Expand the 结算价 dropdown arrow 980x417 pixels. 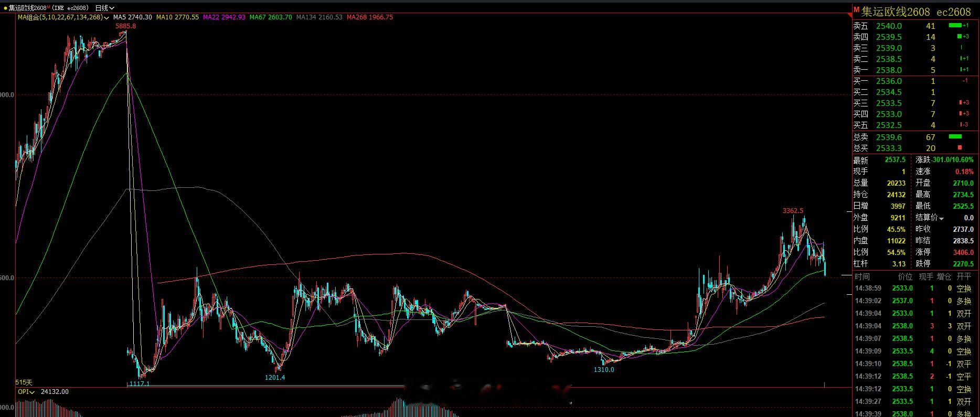point(941,218)
